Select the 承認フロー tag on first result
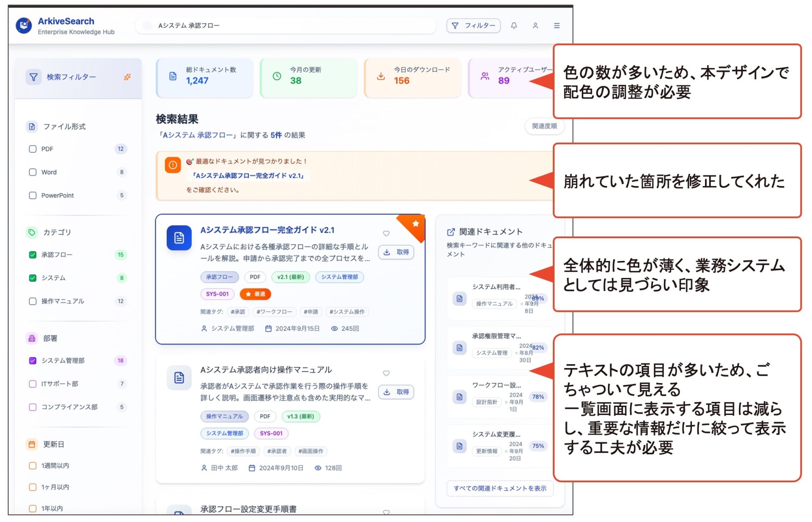 pos(219,277)
